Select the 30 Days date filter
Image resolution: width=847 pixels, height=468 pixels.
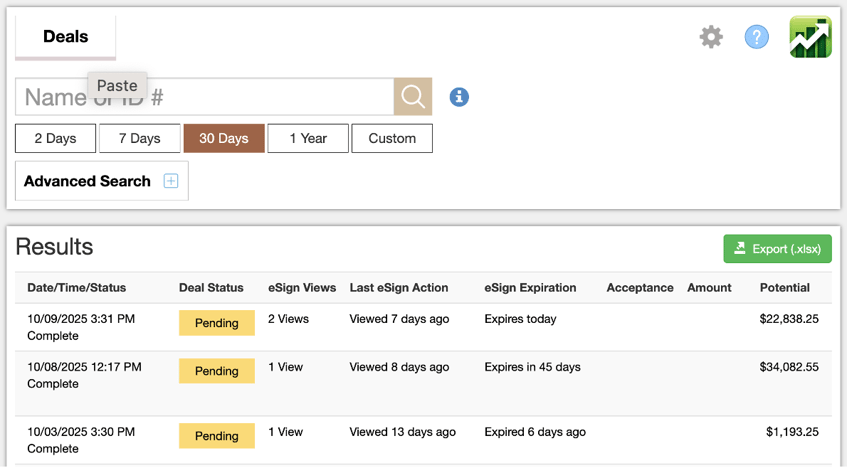point(224,139)
